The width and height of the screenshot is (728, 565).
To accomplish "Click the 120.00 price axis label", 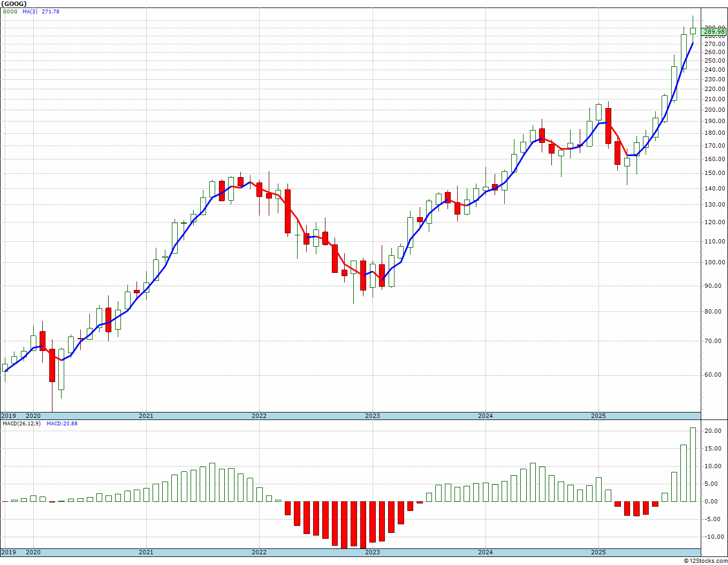I will (715, 222).
